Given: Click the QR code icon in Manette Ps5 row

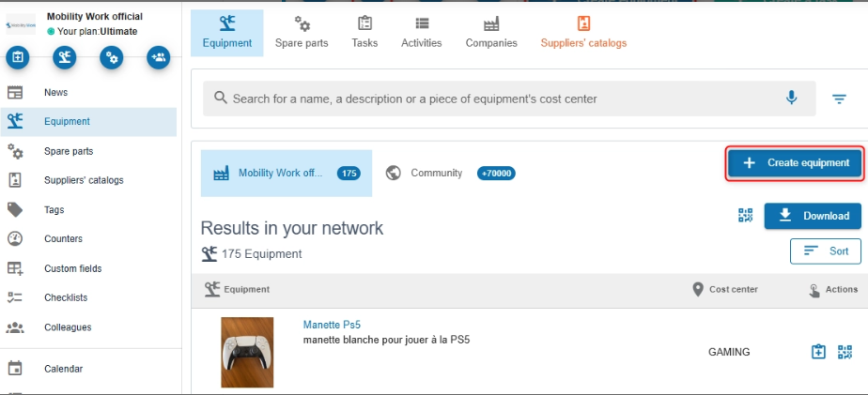Looking at the screenshot, I should (x=845, y=352).
